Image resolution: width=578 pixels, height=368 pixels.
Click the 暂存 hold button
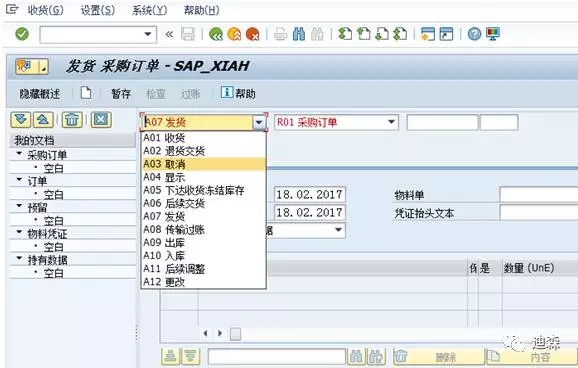[121, 94]
